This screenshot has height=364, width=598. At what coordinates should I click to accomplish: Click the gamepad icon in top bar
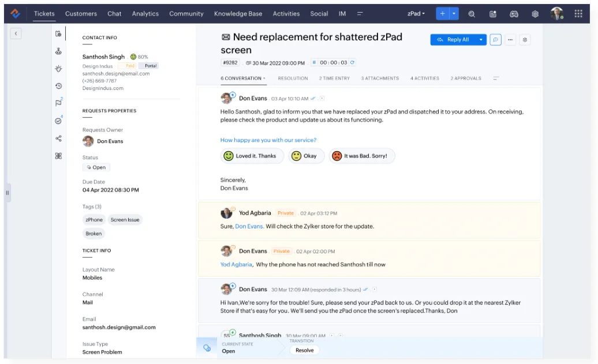514,14
